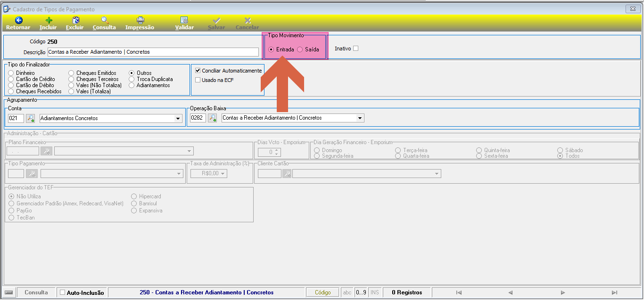Click the Consulta status bar button
The width and height of the screenshot is (644, 300).
click(x=36, y=292)
